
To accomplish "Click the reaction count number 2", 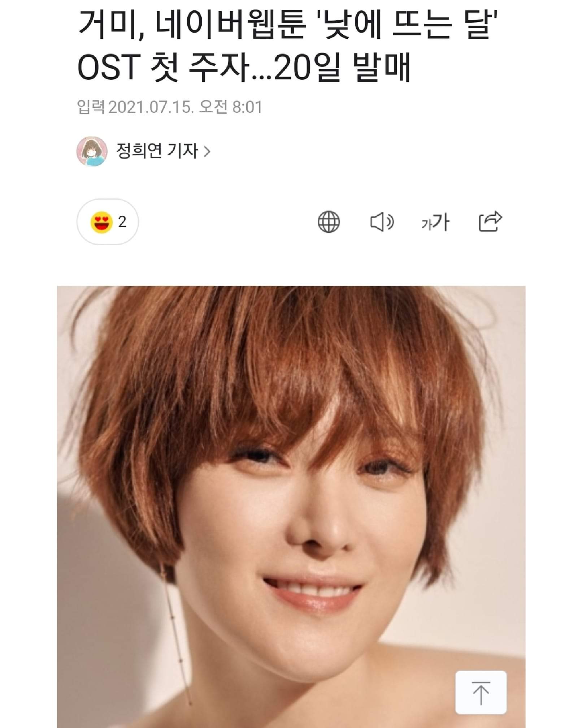I will [122, 222].
